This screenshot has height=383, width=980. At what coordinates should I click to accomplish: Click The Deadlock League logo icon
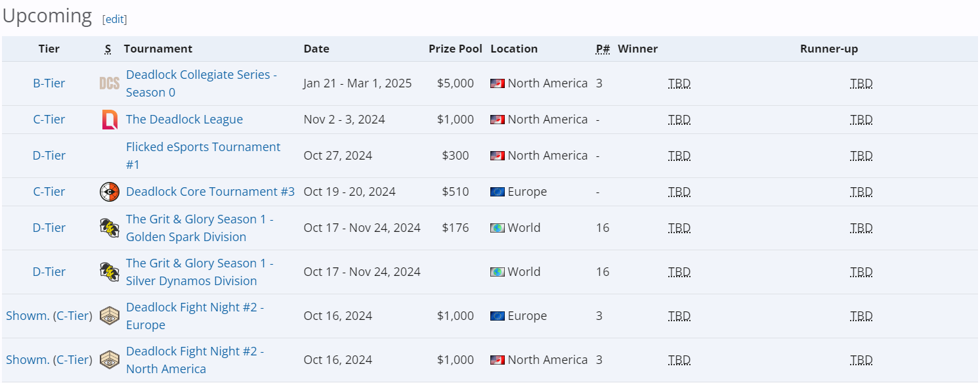(110, 120)
